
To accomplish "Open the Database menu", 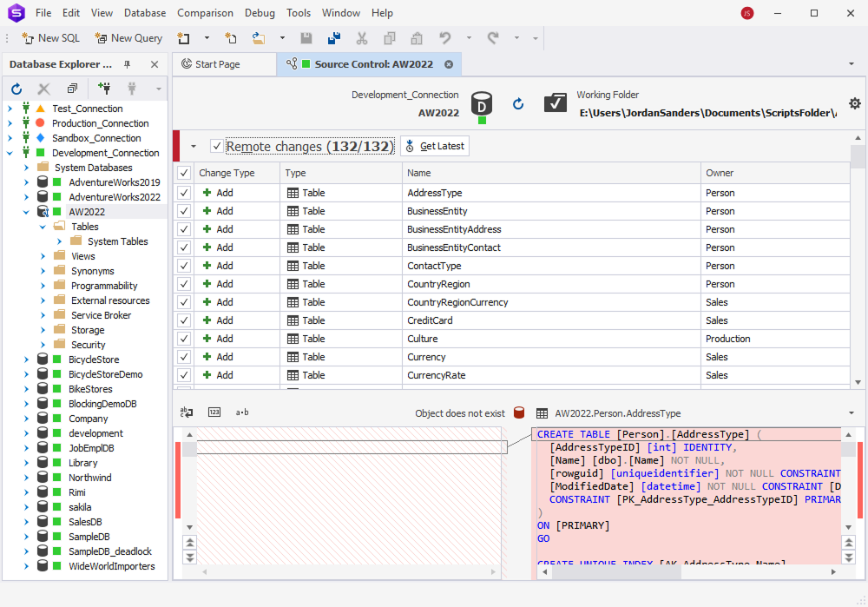I will 145,12.
